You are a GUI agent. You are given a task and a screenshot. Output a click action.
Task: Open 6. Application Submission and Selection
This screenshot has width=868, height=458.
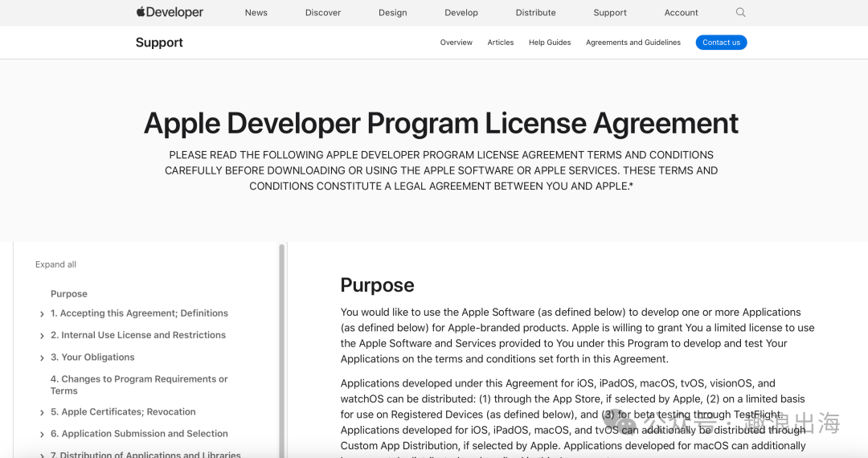(x=139, y=434)
